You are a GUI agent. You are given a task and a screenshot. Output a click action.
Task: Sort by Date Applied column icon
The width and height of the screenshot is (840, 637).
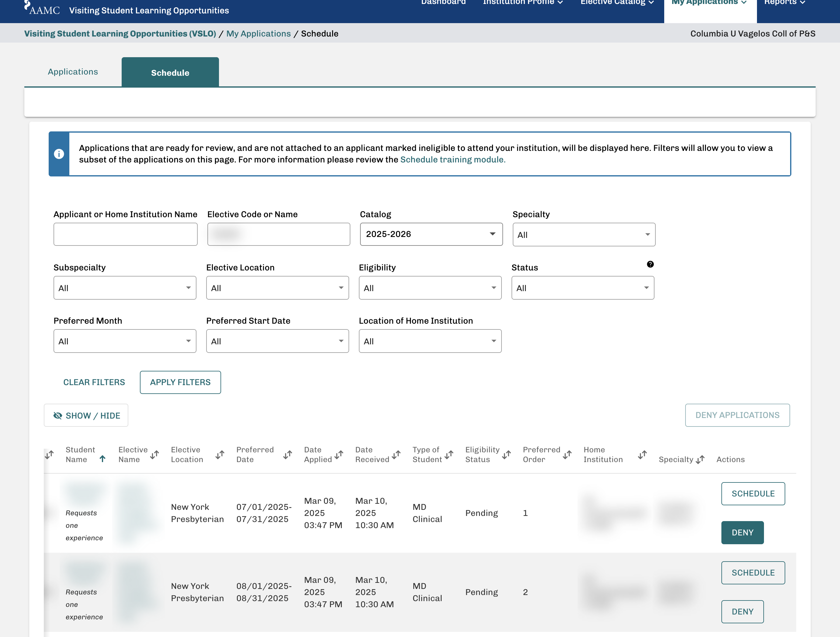point(339,455)
